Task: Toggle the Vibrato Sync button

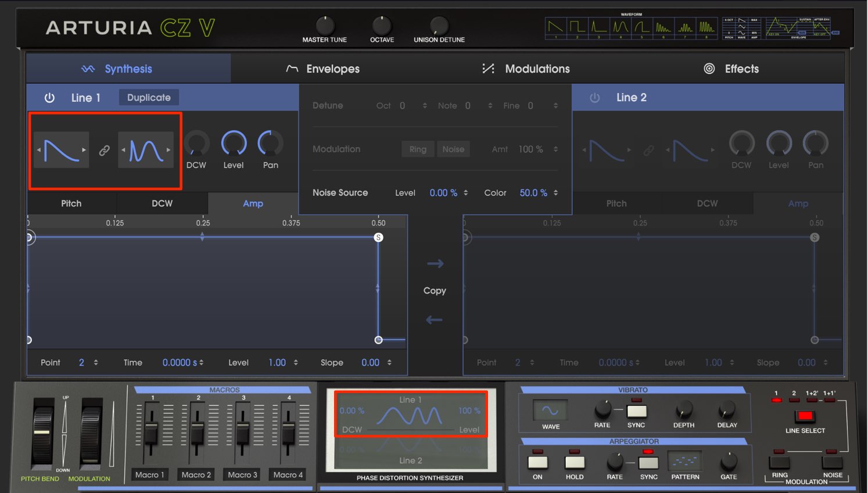Action: (637, 412)
